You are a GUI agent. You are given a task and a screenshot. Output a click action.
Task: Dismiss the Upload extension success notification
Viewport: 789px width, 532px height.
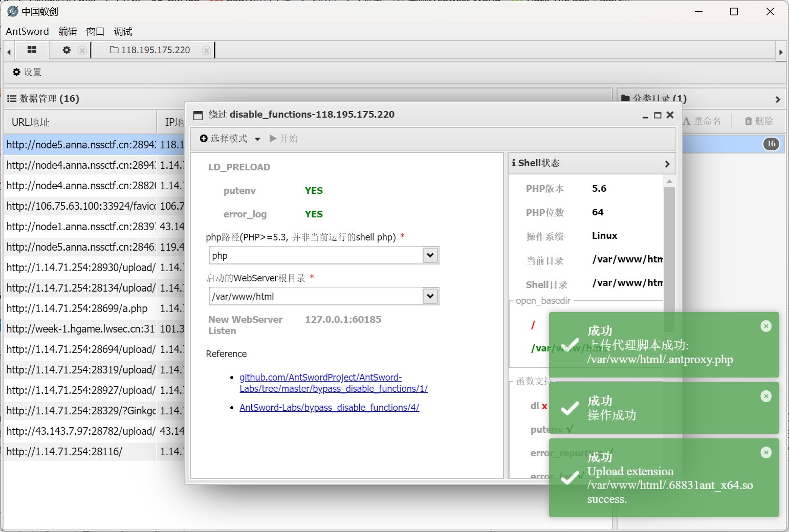pos(766,452)
